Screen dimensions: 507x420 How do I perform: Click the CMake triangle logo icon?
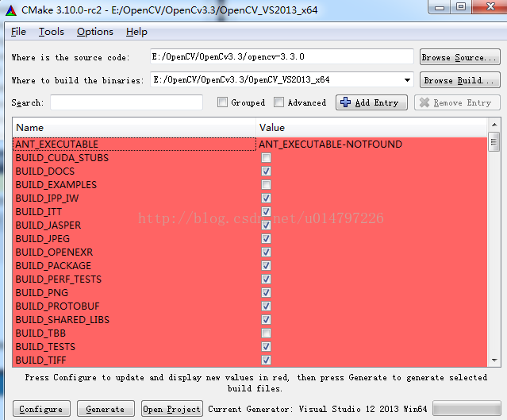coord(11,10)
